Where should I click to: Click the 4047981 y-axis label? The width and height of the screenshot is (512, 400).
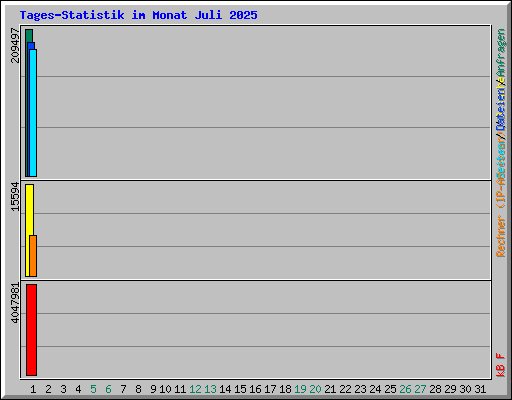[x=15, y=303]
